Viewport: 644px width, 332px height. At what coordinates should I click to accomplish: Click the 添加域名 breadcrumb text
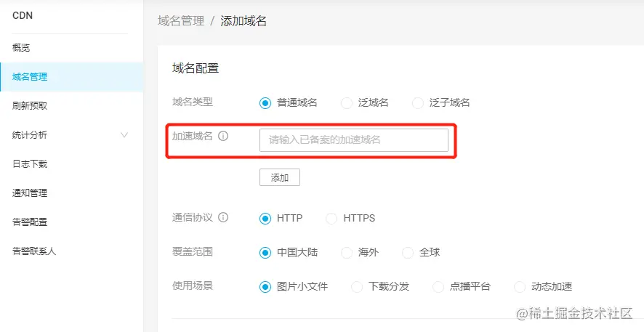click(x=243, y=21)
